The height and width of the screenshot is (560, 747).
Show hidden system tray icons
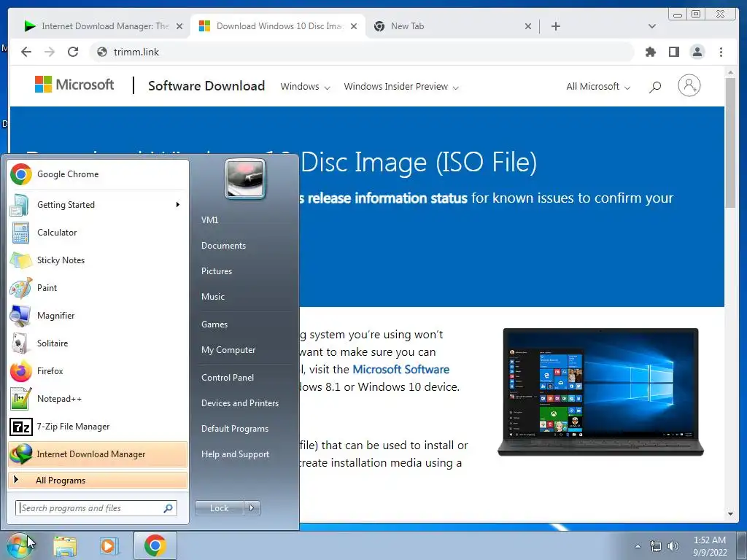(x=638, y=546)
